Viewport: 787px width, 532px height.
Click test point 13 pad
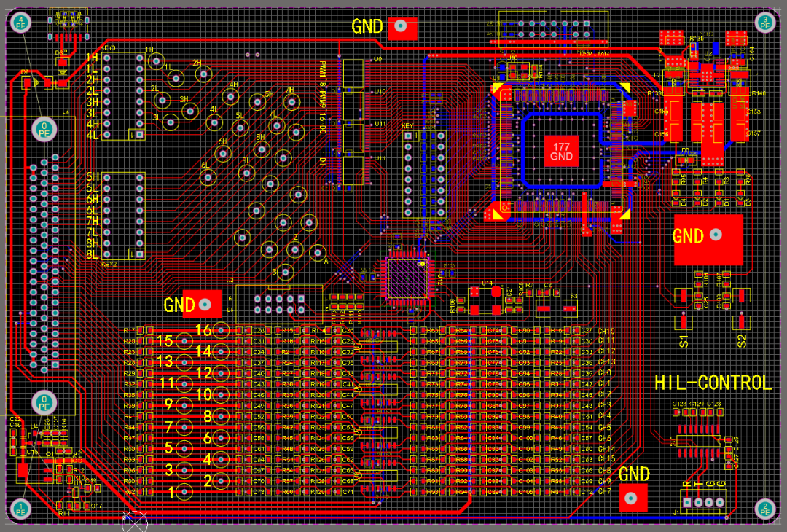tap(184, 362)
